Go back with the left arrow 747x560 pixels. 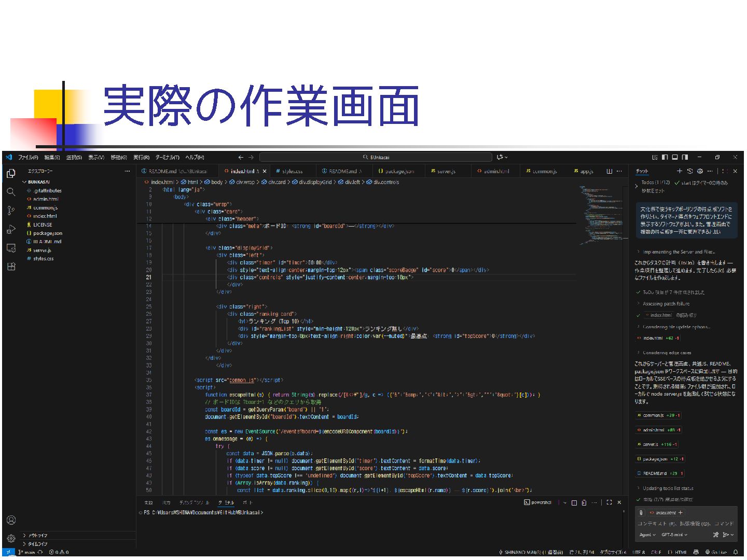(241, 157)
